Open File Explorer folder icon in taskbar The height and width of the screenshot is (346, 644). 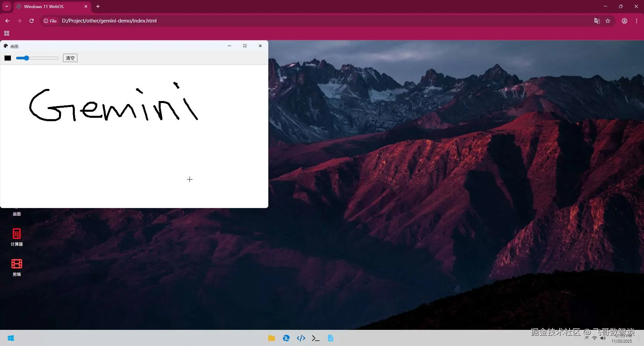click(x=271, y=338)
